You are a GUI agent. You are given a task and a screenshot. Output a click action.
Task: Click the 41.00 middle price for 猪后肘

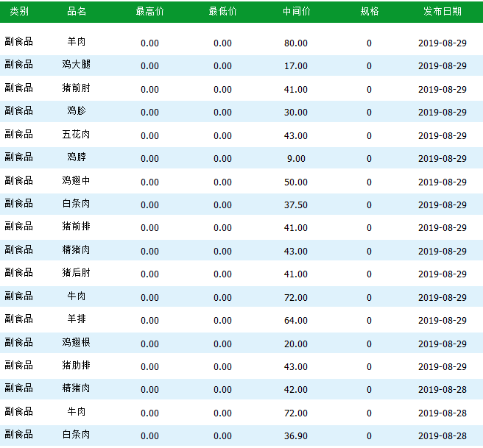pos(296,274)
